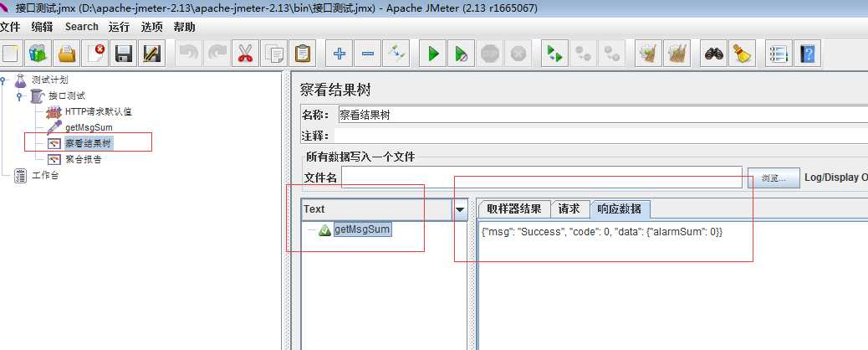The image size is (868, 350).
Task: Select 察看结果树 listener in tree
Action: pyautogui.click(x=89, y=143)
